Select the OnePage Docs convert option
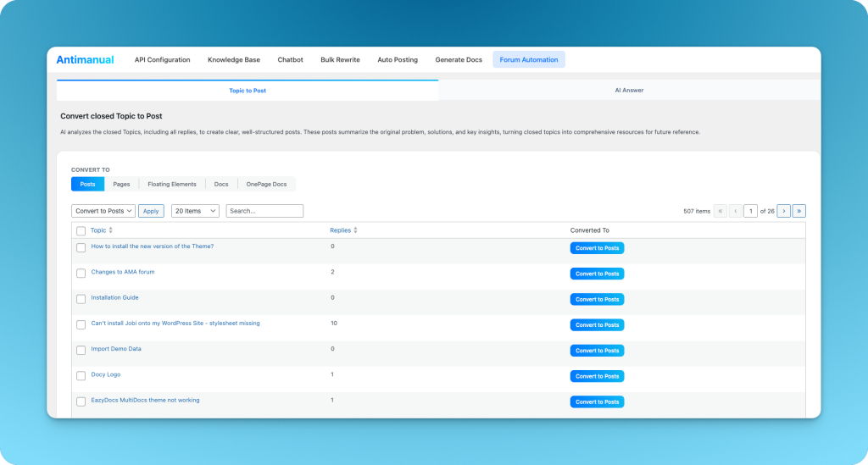868x465 pixels. 266,184
